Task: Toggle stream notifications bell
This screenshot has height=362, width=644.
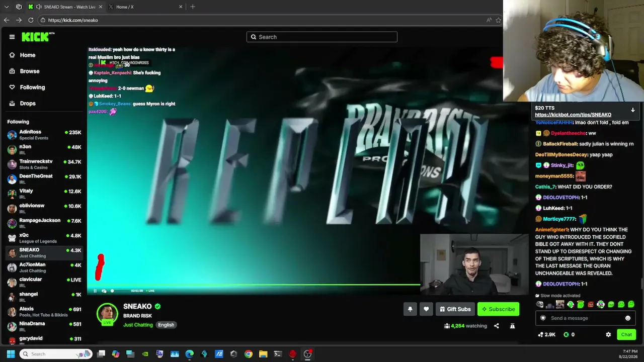Action: pyautogui.click(x=410, y=309)
